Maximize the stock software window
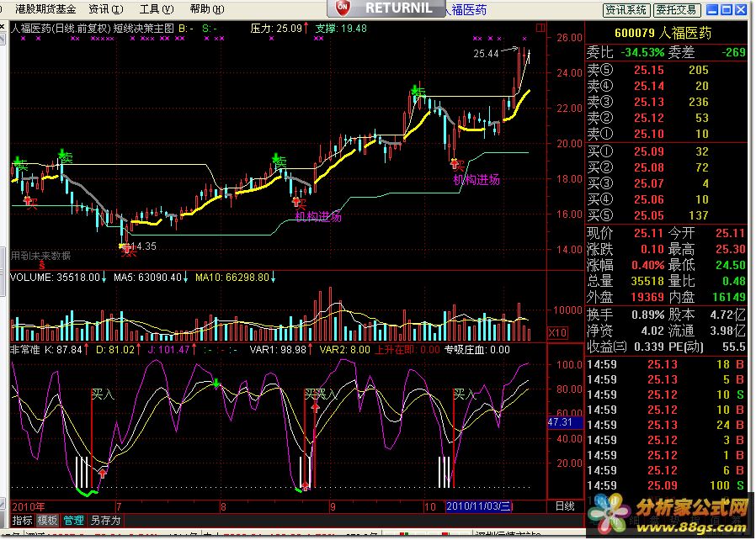The width and height of the screenshot is (756, 540). (726, 9)
